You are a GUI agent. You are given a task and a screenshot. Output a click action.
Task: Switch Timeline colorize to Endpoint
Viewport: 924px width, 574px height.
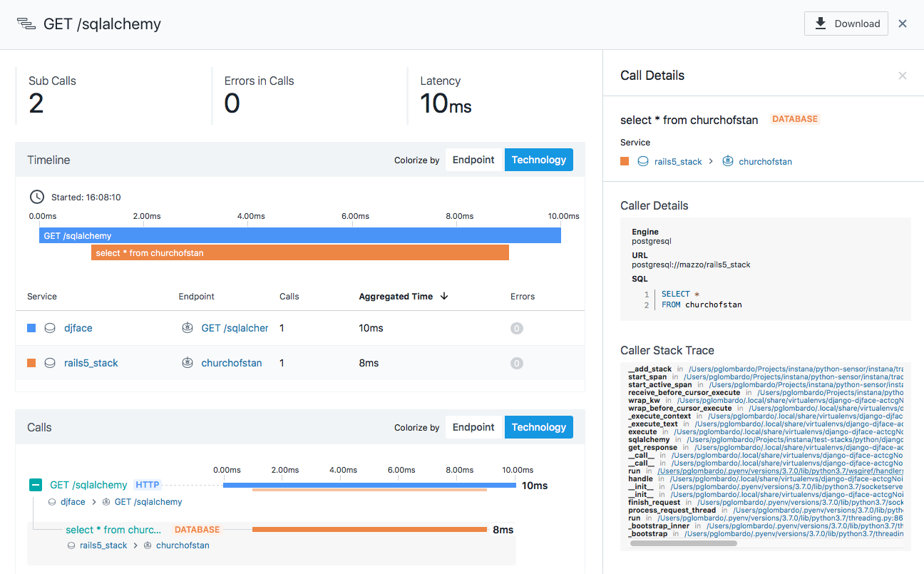pyautogui.click(x=473, y=160)
